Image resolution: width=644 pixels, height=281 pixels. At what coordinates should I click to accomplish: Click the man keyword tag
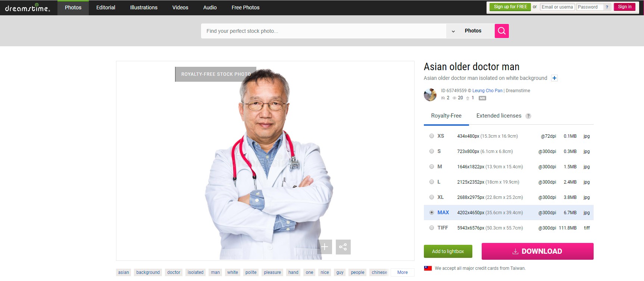click(215, 272)
